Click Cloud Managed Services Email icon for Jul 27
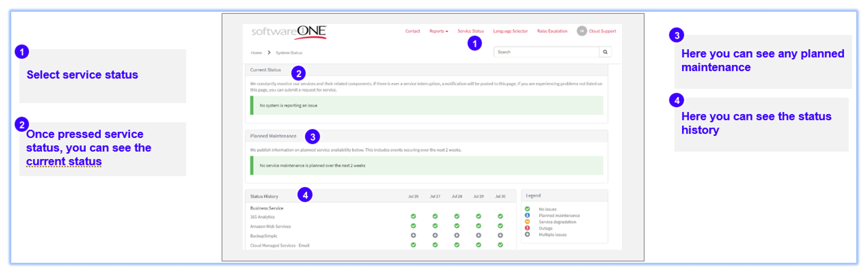Viewport: 868px width, 275px height. point(435,245)
